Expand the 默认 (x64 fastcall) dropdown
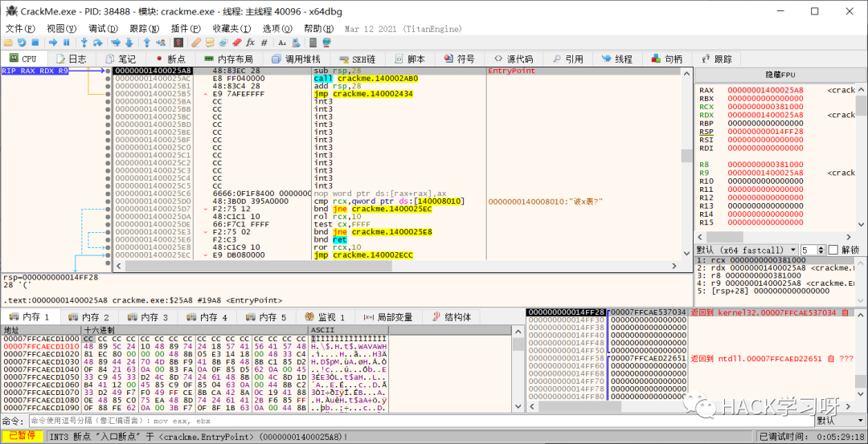Viewport: 868px width, 444px height. (747, 250)
